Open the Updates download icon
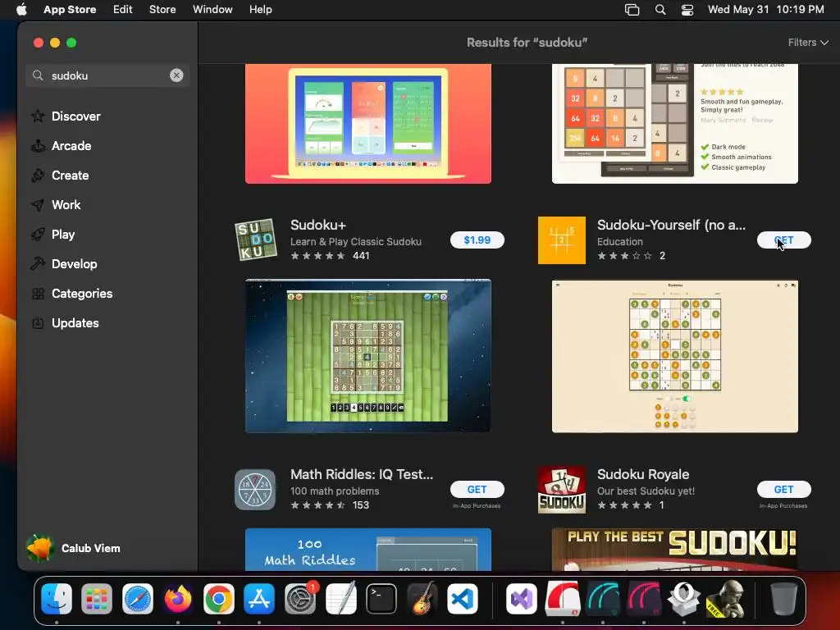The image size is (840, 630). (x=38, y=323)
